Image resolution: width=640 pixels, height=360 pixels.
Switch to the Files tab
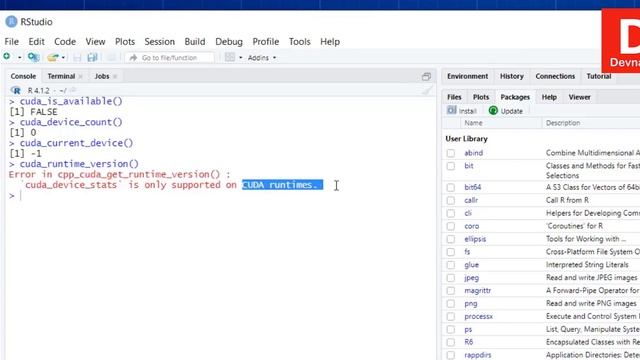pyautogui.click(x=454, y=97)
